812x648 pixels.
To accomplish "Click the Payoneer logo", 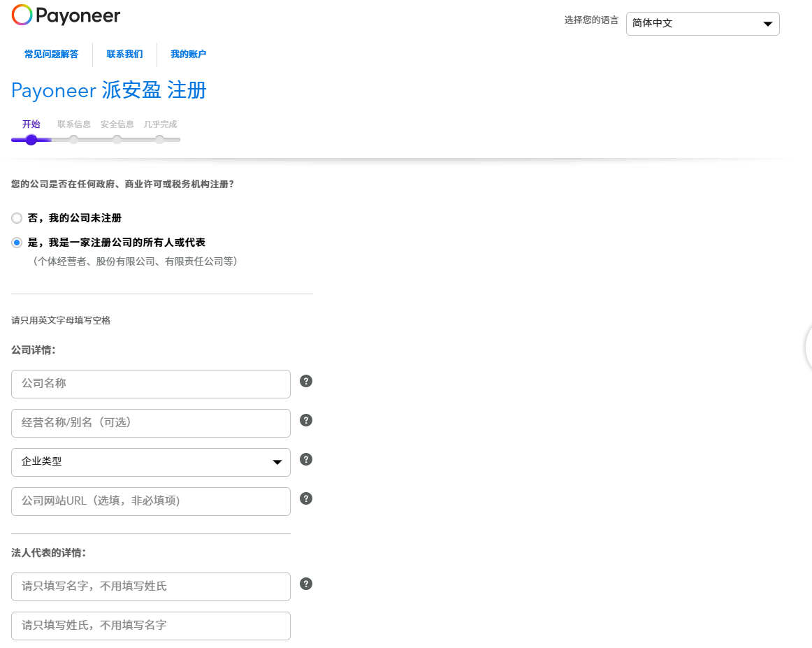I will (66, 15).
